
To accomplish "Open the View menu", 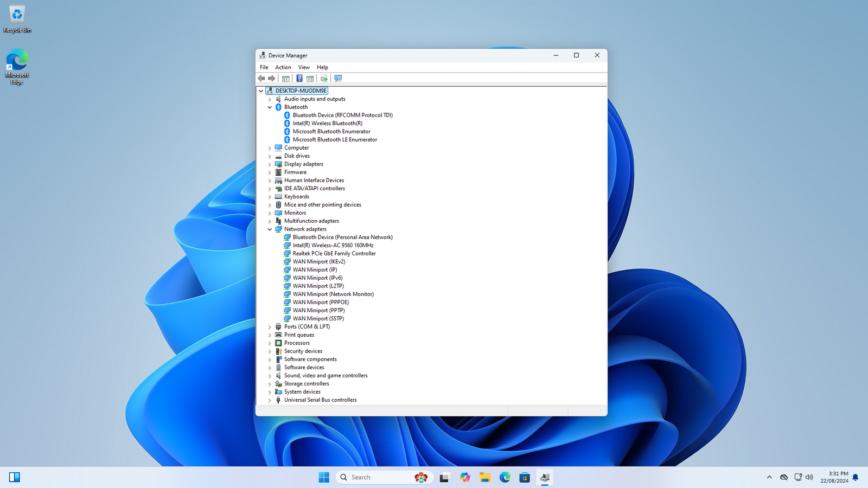I will pyautogui.click(x=304, y=67).
